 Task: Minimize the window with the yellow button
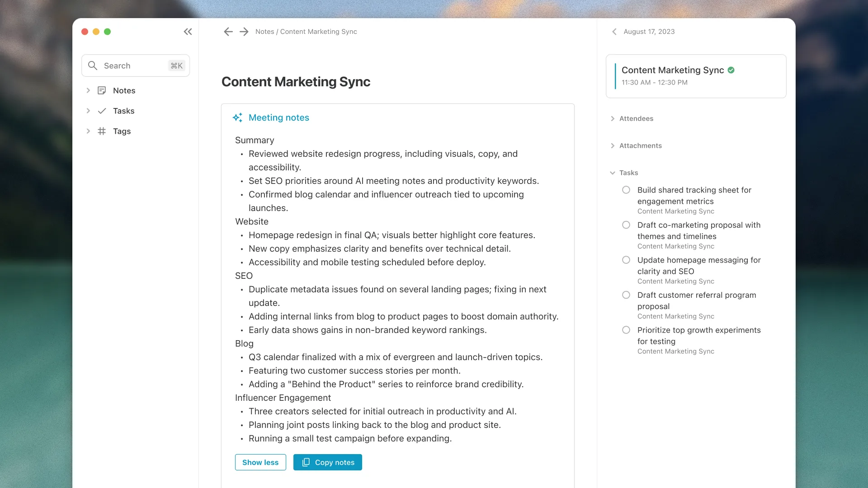(96, 32)
